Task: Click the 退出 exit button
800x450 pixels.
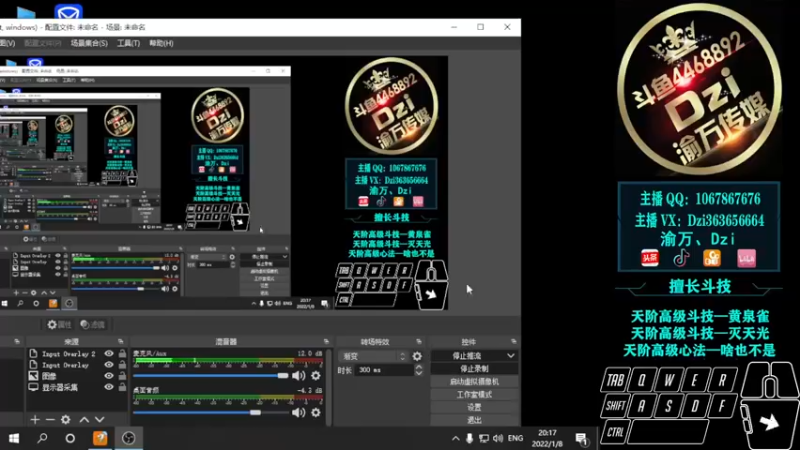Action: pyautogui.click(x=474, y=420)
